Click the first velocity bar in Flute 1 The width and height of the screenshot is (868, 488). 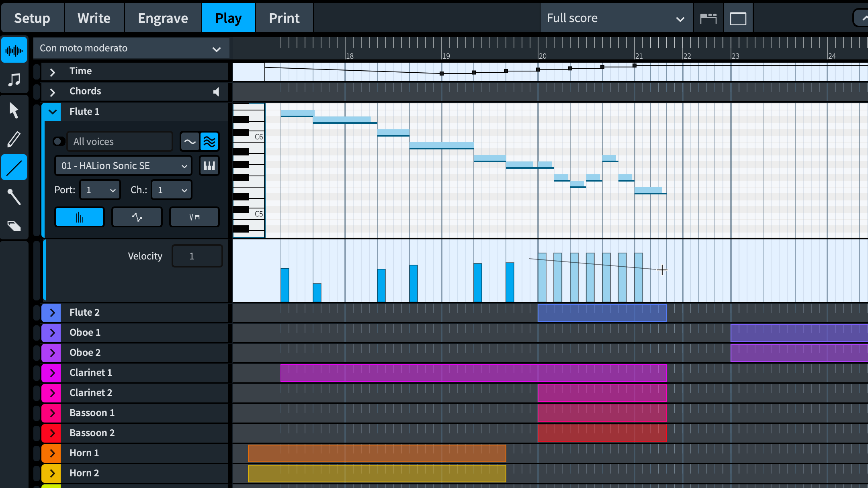click(285, 285)
